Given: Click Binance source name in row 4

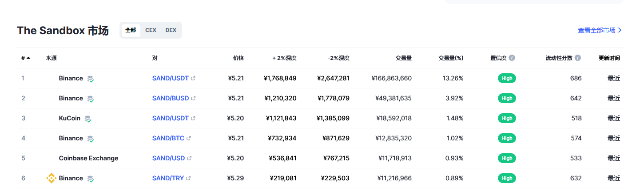Looking at the screenshot, I should pyautogui.click(x=71, y=138).
